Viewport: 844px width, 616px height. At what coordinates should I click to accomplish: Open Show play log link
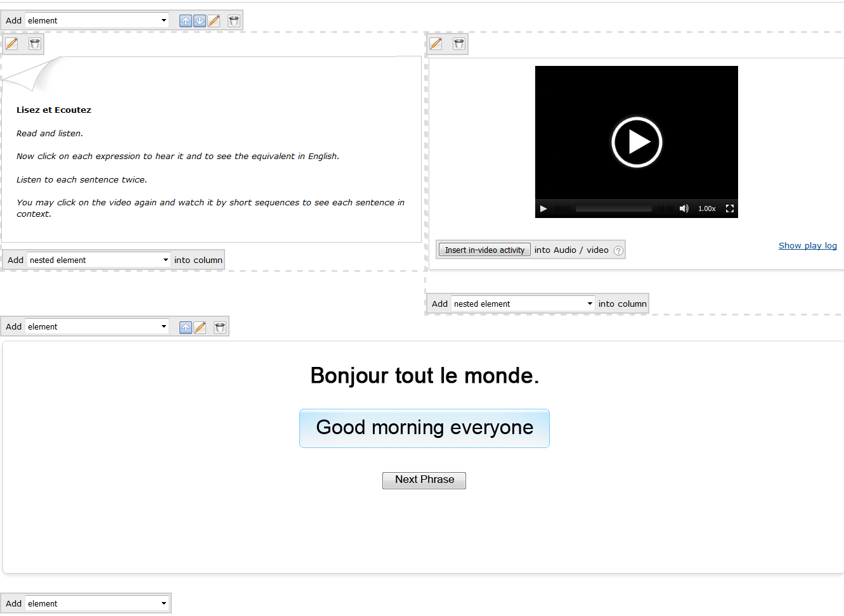pos(808,245)
